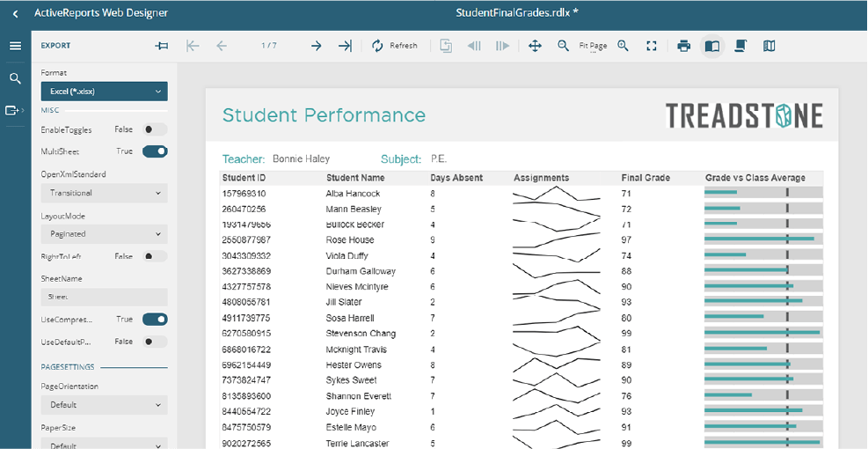Click the history back icon
The image size is (868, 449).
(474, 46)
